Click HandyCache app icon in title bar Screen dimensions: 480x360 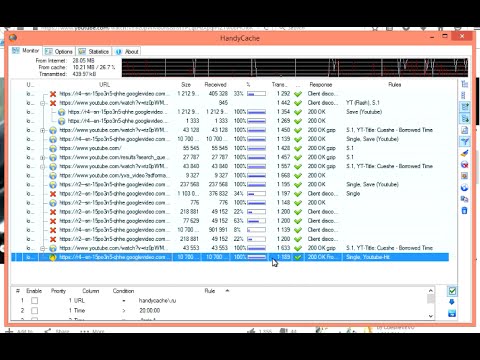tap(13, 37)
